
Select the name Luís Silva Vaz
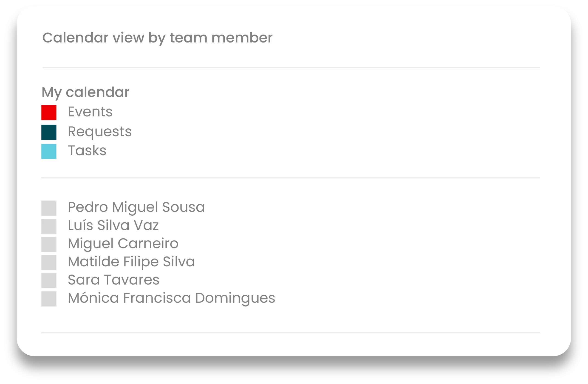(x=113, y=225)
